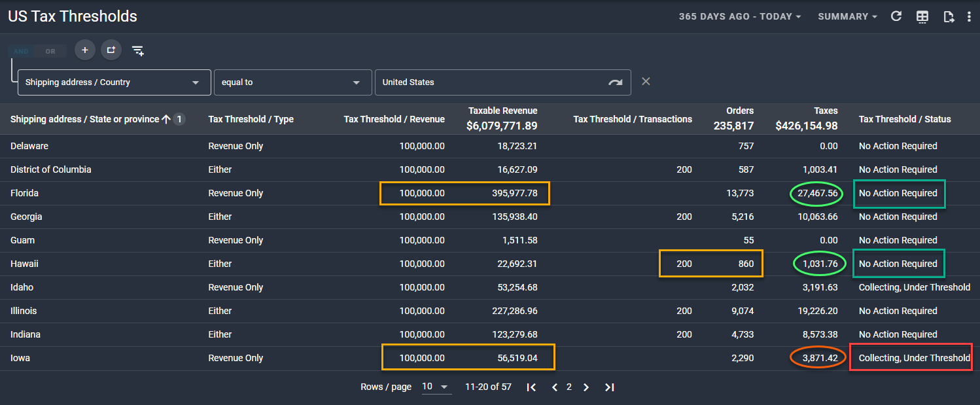Open the table columns layout icon
This screenshot has width=980, height=405.
click(922, 17)
